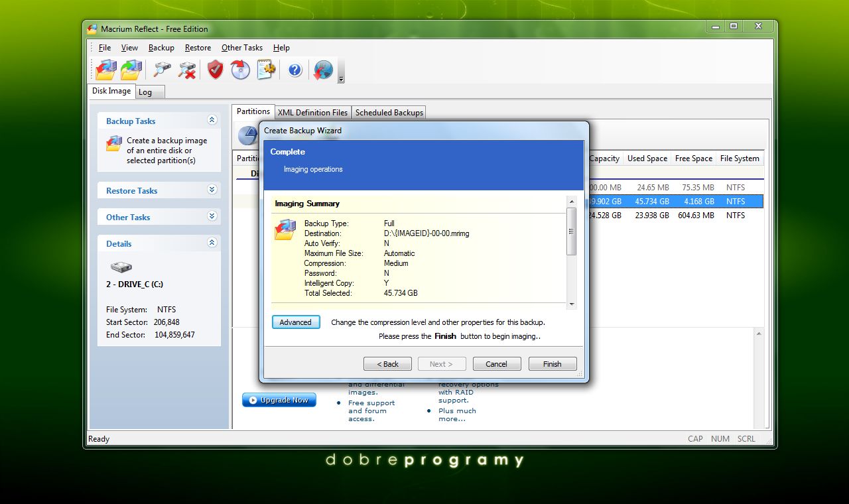Collapse the Details panel

[212, 243]
